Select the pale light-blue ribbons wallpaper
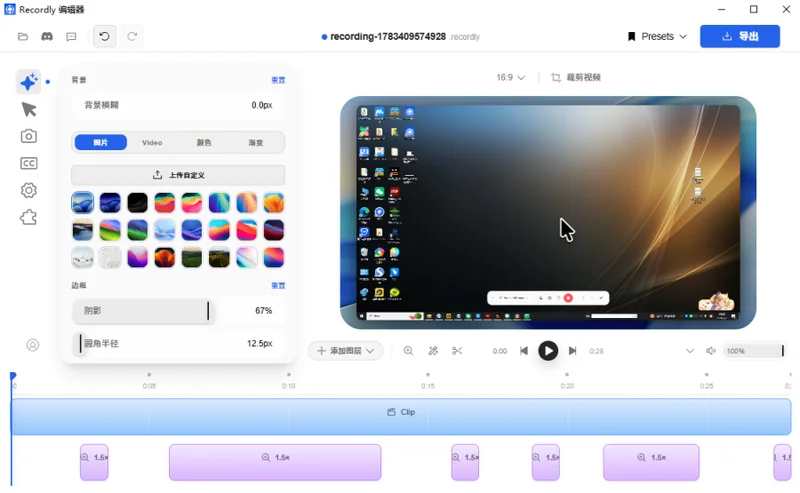 coord(165,230)
